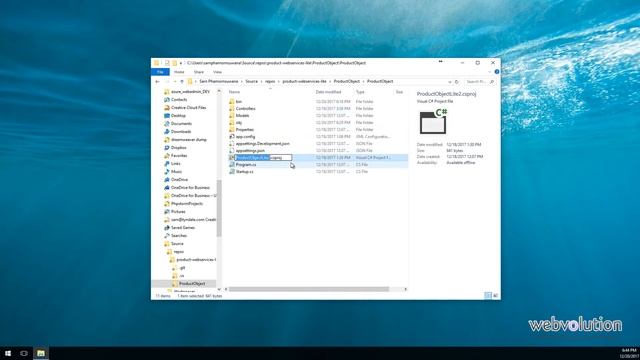The width and height of the screenshot is (640, 360).
Task: Go up one folder level
Action: pos(182,82)
